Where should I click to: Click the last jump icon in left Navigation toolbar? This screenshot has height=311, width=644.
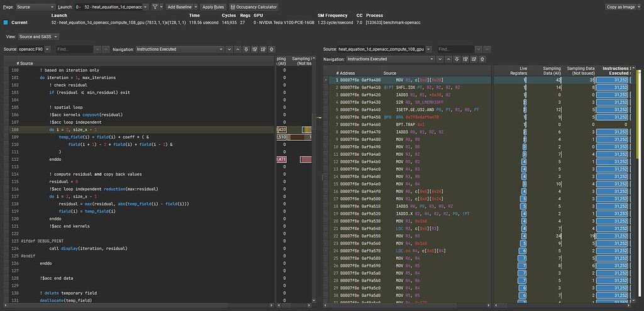point(272,49)
